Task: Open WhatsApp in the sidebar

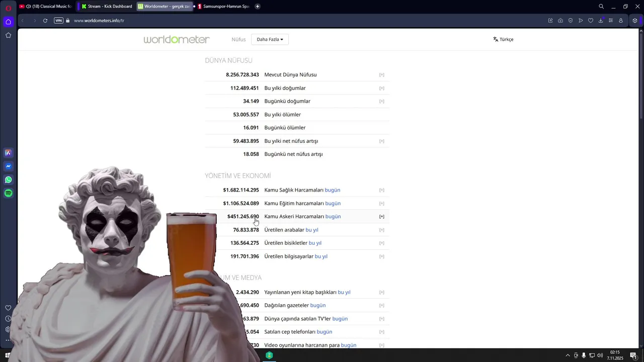Action: pos(8,179)
